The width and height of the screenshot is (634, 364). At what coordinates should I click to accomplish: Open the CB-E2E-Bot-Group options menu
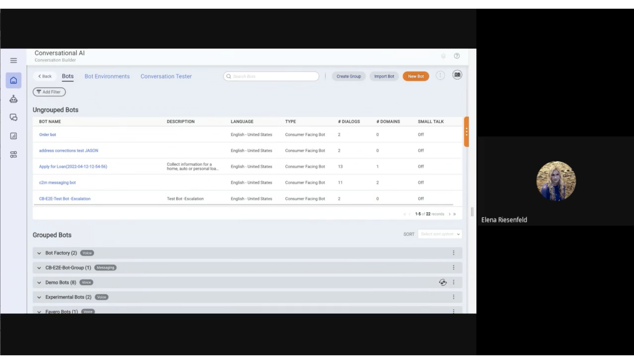pos(453,268)
